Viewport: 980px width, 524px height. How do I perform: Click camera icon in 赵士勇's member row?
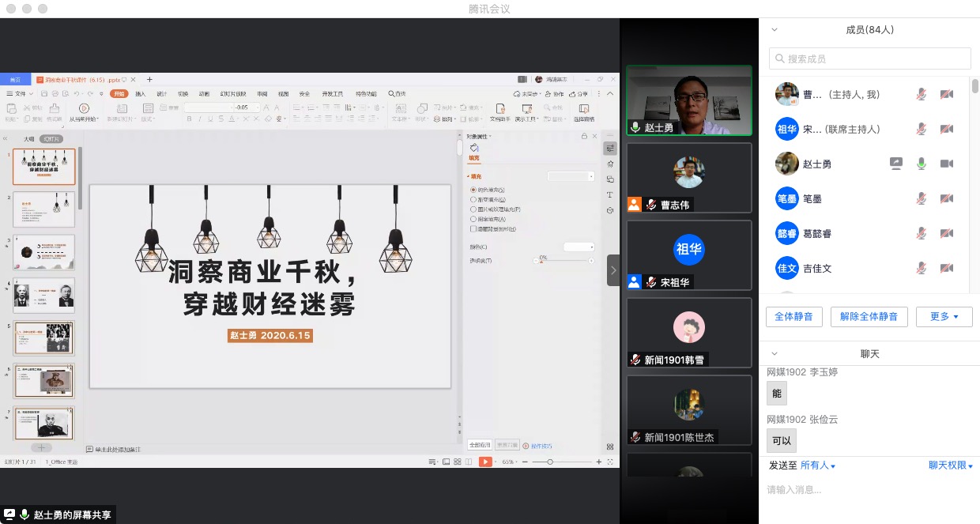tap(946, 164)
